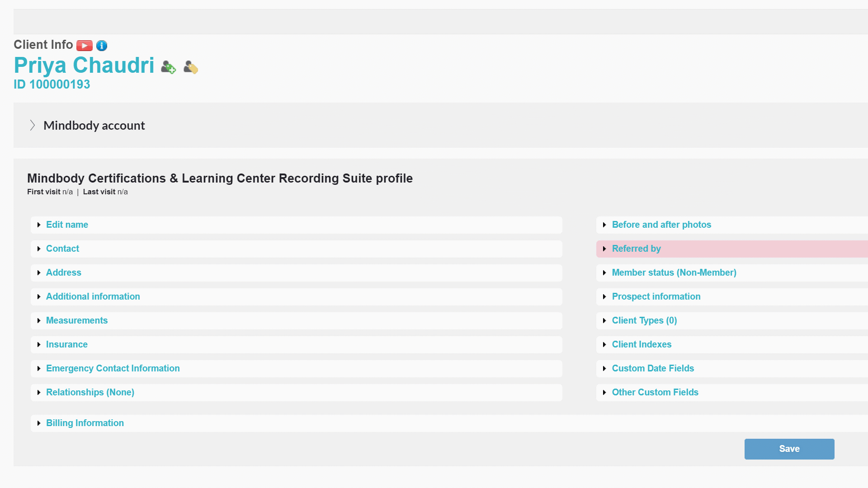Open the blue info icon next to Client Info
Image resolution: width=868 pixels, height=488 pixels.
[102, 46]
